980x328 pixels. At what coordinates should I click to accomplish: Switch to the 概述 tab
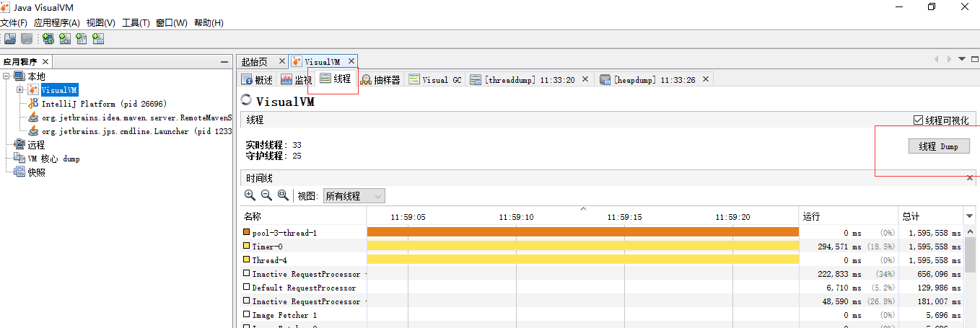(257, 80)
